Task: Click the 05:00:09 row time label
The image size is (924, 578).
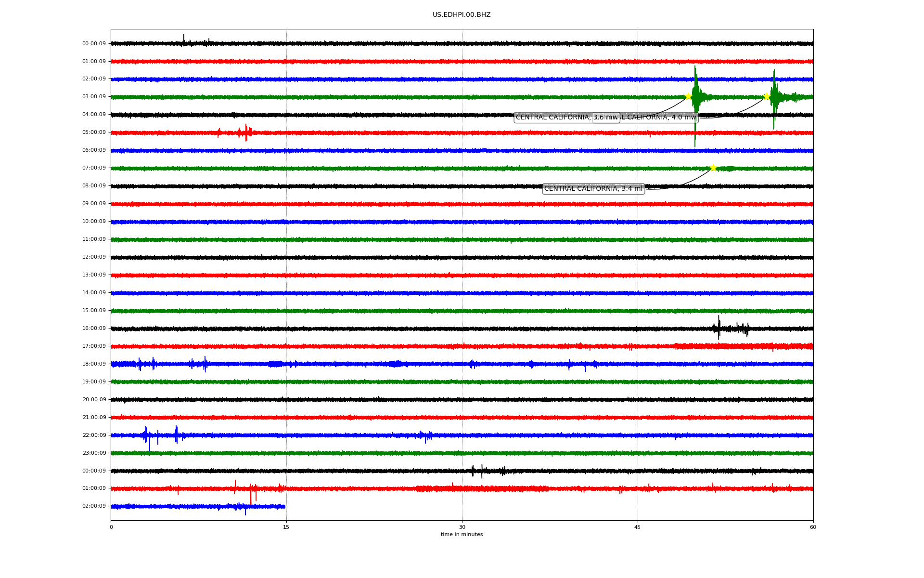Action: (94, 132)
